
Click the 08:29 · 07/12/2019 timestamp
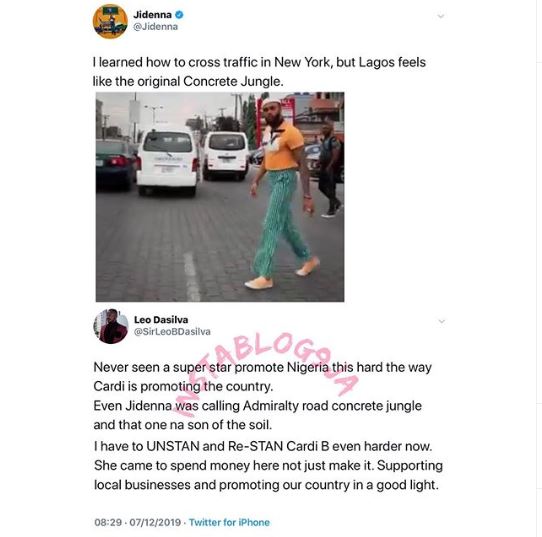[138, 522]
